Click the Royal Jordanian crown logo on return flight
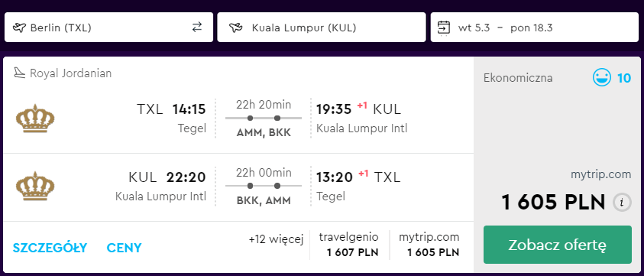Viewport: 644px width, 276px height. (x=35, y=186)
